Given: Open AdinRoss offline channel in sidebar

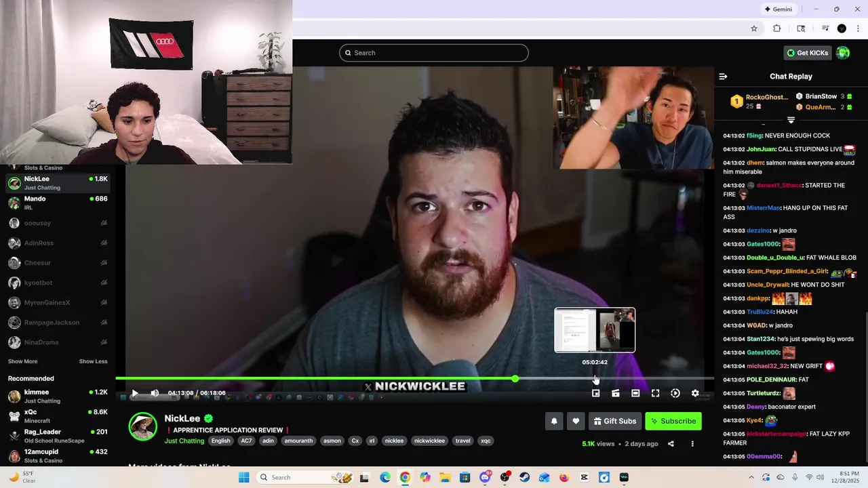Looking at the screenshot, I should (58, 243).
